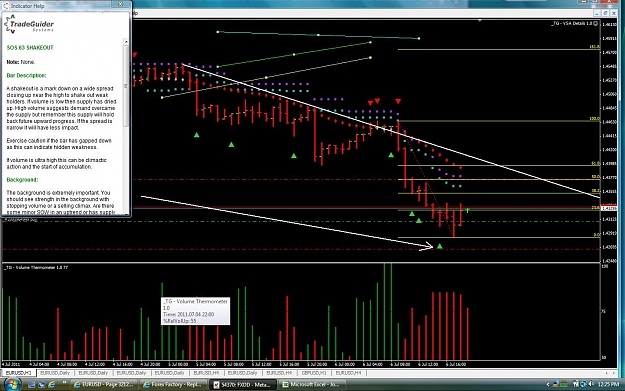Click the 100.0 Fibonacci level label
Viewport: 625px width, 391px height.
[594, 119]
